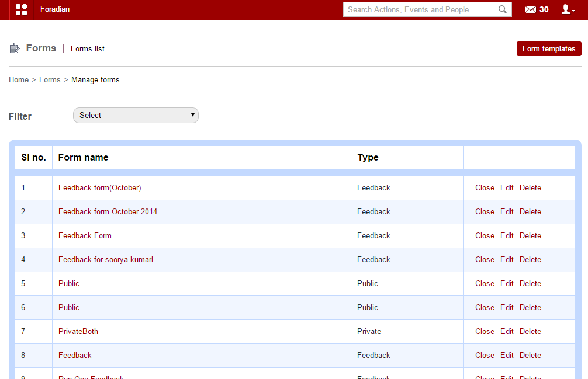Click the Form templates button
588x379 pixels.
coord(548,49)
